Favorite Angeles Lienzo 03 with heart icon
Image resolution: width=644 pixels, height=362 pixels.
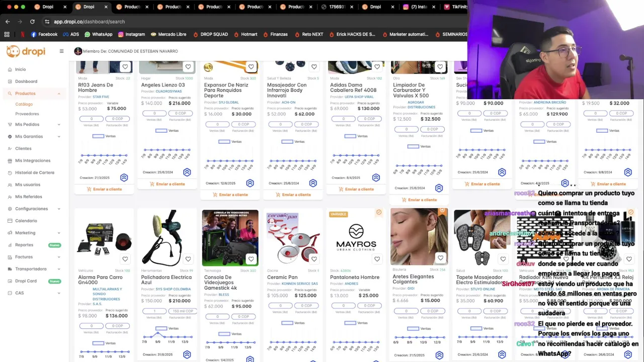pyautogui.click(x=188, y=67)
